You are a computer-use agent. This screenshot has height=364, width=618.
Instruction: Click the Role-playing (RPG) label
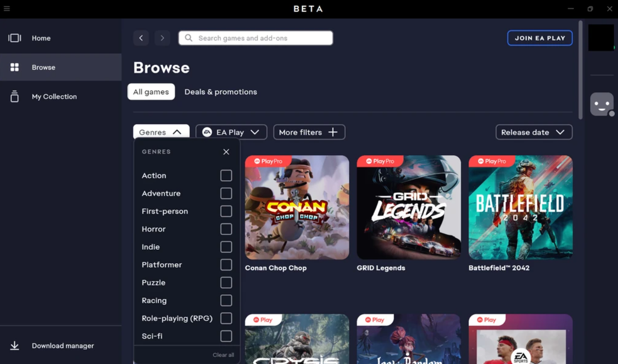(x=177, y=318)
